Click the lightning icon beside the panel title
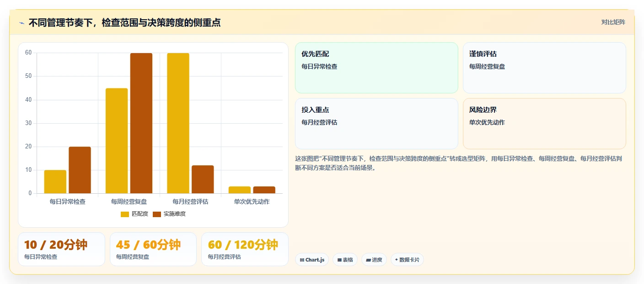The width and height of the screenshot is (644, 284). (21, 23)
